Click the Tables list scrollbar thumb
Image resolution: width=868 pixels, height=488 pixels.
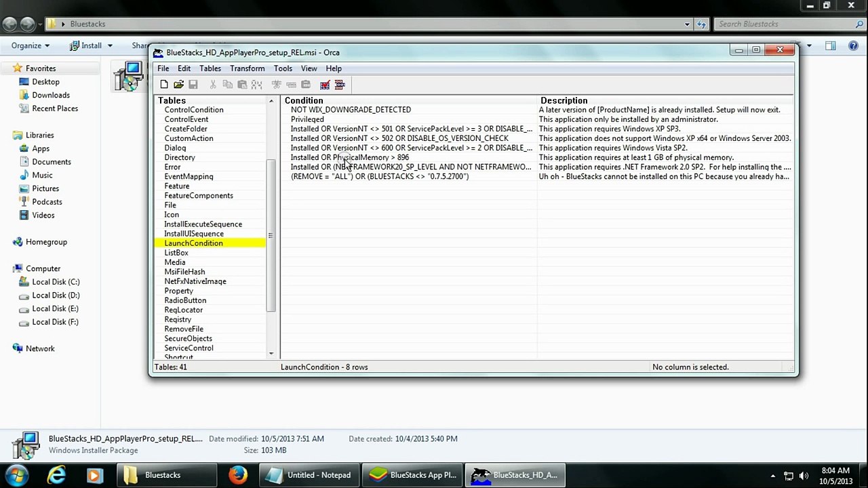tap(271, 236)
